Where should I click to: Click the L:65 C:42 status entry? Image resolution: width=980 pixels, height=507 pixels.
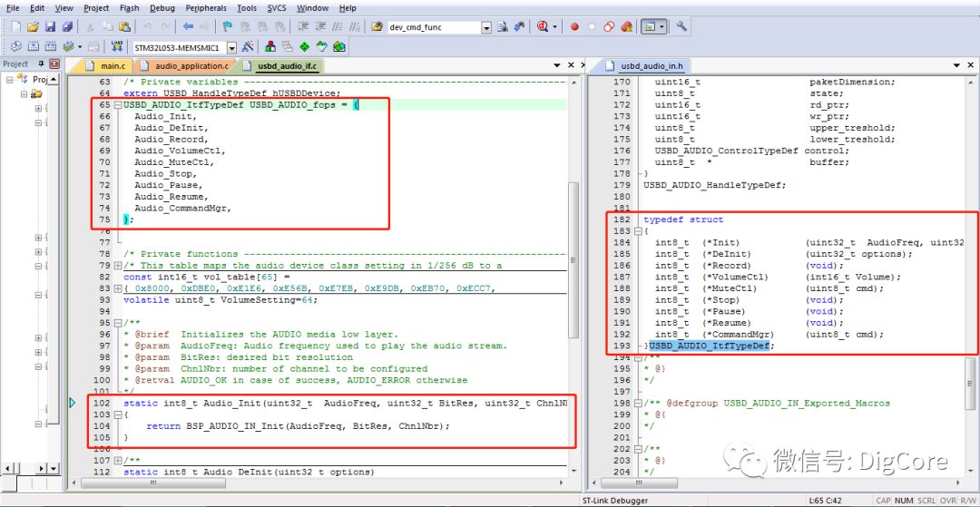point(826,501)
